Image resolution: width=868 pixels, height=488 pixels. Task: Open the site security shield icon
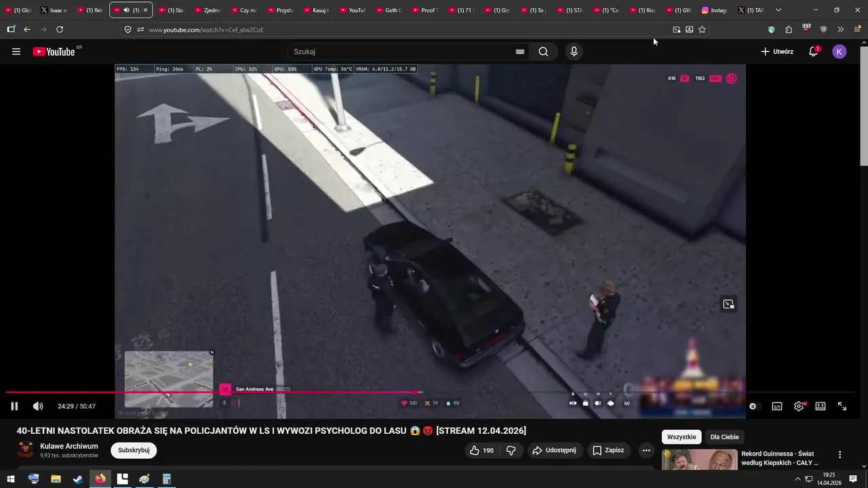coord(127,29)
